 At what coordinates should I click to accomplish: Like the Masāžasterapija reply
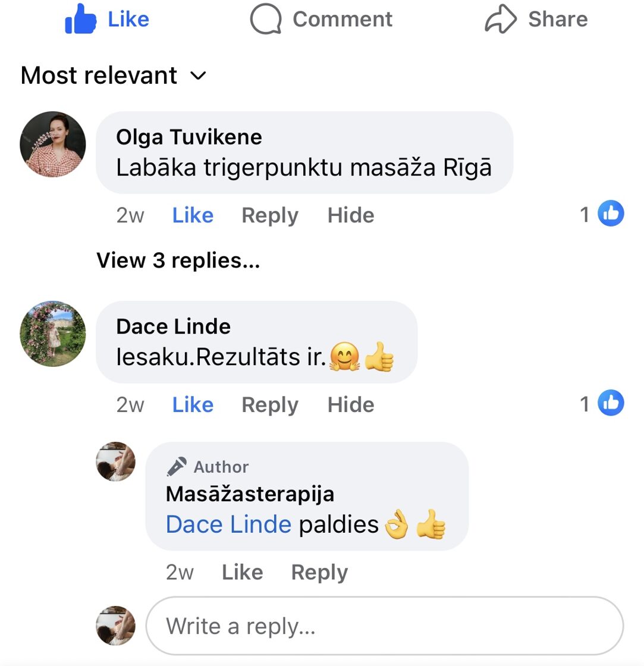pos(242,572)
